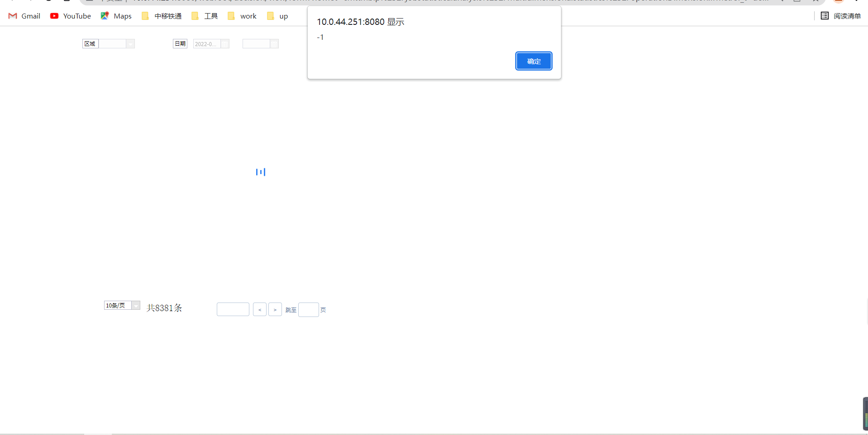Click the 共8381条 total count text
The image size is (868, 435).
click(x=164, y=308)
